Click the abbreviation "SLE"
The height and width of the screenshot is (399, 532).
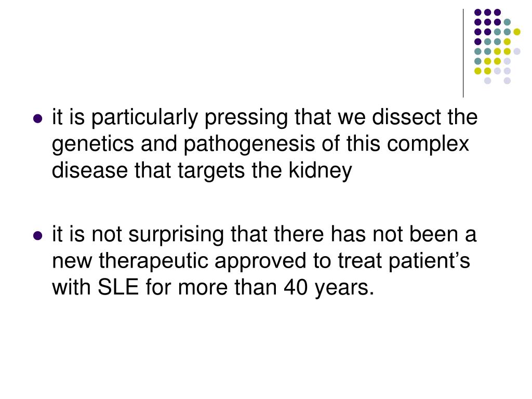pos(118,287)
